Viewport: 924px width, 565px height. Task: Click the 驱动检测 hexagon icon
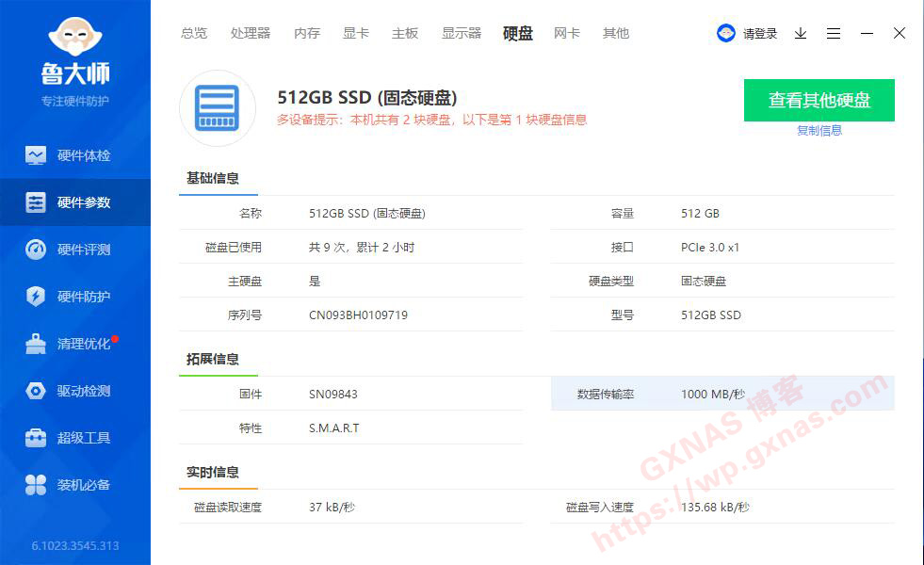click(x=36, y=391)
